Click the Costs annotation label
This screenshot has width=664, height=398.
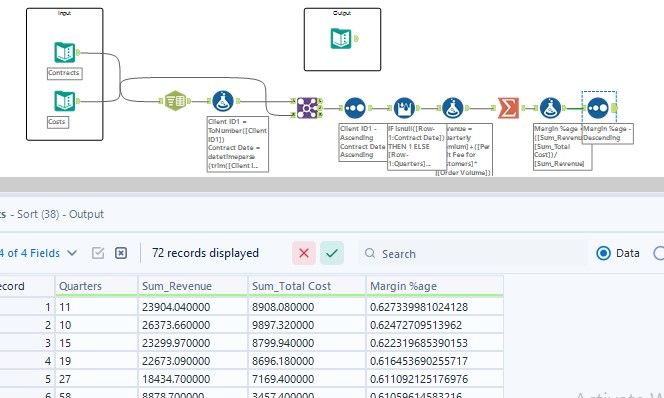(58, 122)
